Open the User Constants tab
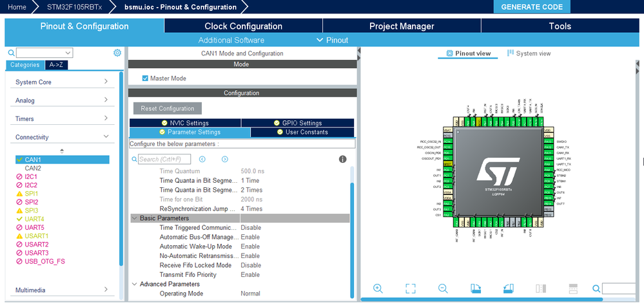The image size is (644, 307). coord(302,132)
